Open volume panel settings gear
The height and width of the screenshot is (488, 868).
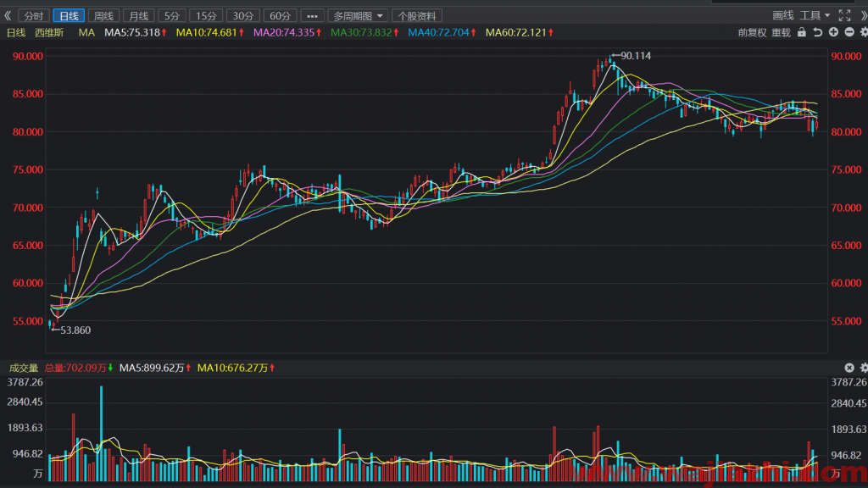click(864, 368)
